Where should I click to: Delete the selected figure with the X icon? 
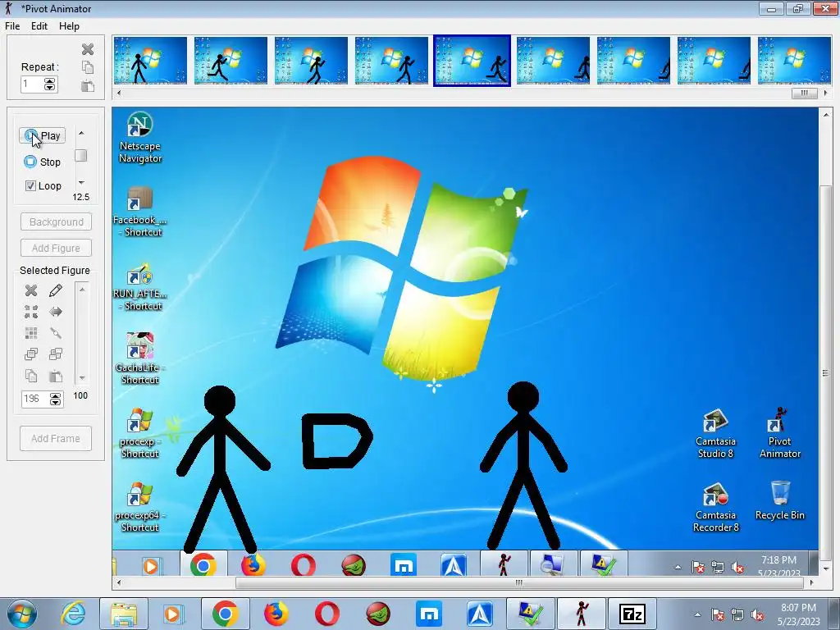[31, 290]
